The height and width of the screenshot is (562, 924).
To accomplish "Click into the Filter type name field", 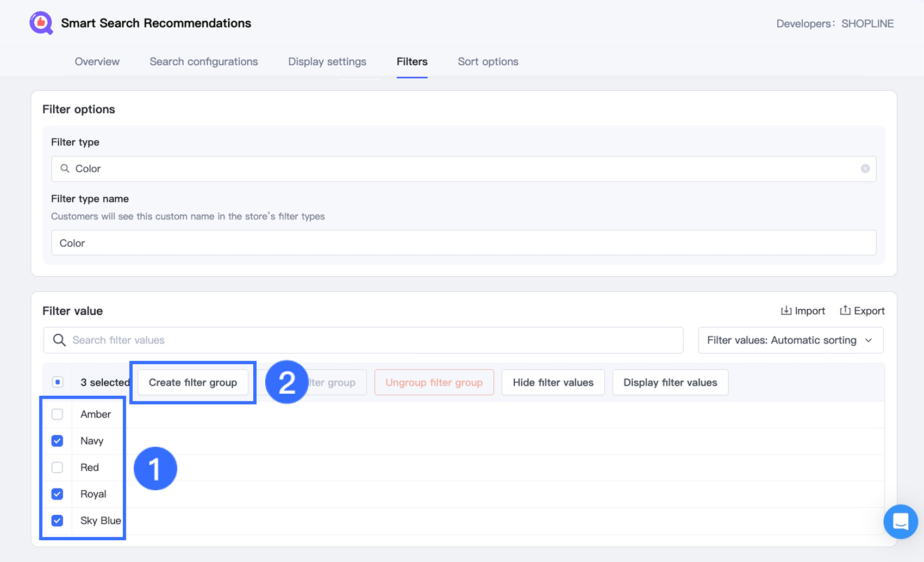I will [x=463, y=243].
